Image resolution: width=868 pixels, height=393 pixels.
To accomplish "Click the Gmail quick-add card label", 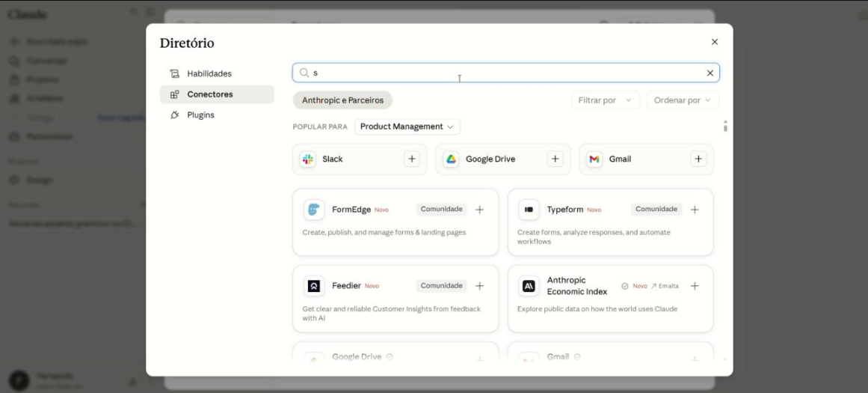I will pyautogui.click(x=620, y=159).
